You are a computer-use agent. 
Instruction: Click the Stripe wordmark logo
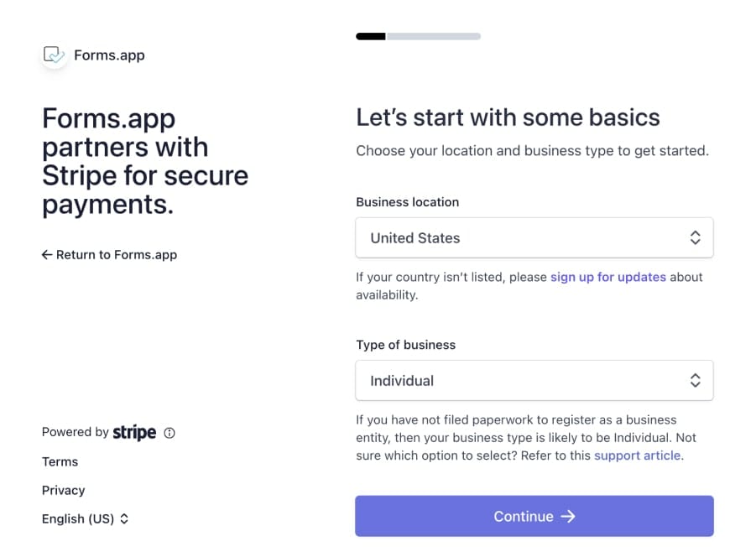point(134,433)
